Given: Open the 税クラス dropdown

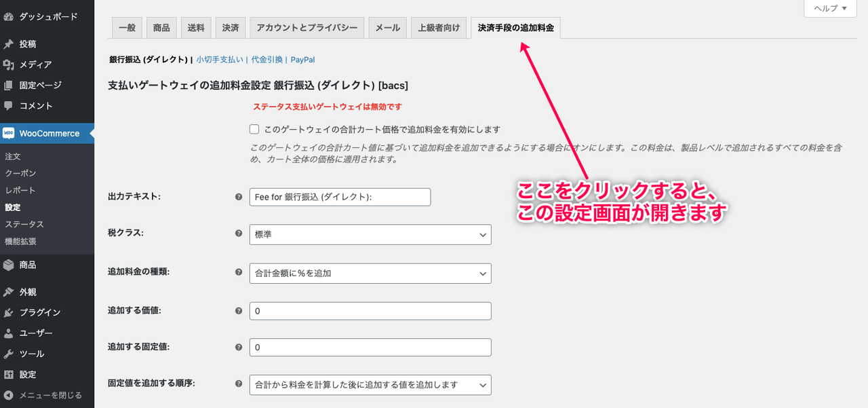Looking at the screenshot, I should pyautogui.click(x=370, y=235).
